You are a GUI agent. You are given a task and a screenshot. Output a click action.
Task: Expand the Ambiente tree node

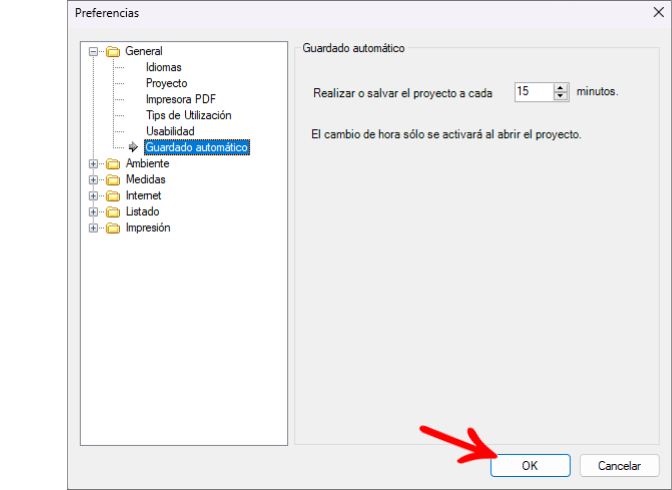(93, 164)
